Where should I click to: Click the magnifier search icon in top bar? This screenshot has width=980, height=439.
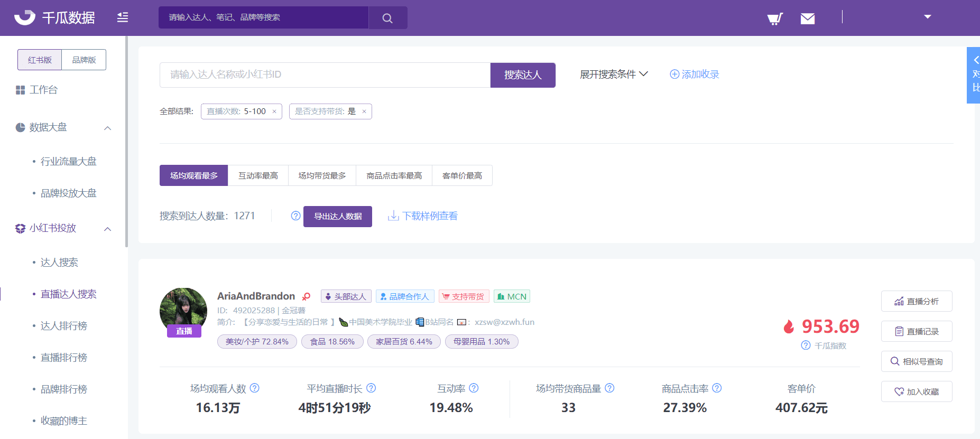coord(387,18)
